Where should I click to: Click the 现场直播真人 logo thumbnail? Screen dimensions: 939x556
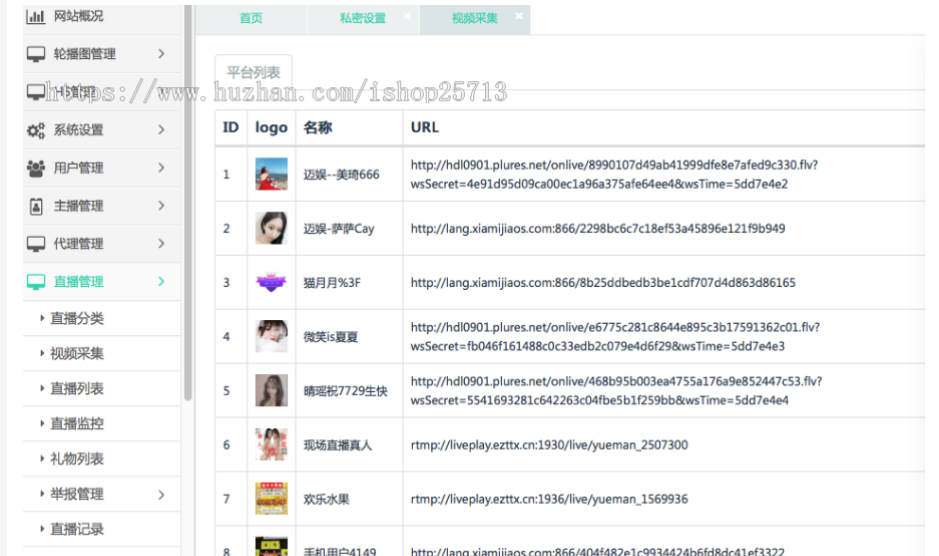pos(271,445)
